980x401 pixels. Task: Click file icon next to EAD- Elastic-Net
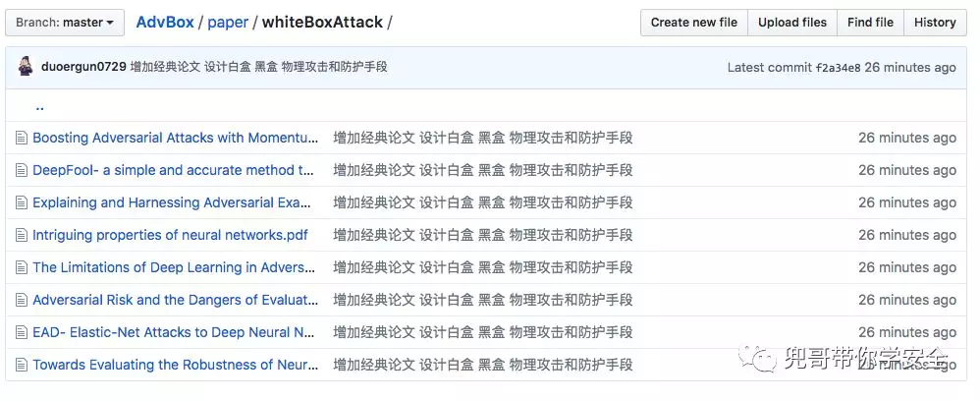tap(22, 332)
